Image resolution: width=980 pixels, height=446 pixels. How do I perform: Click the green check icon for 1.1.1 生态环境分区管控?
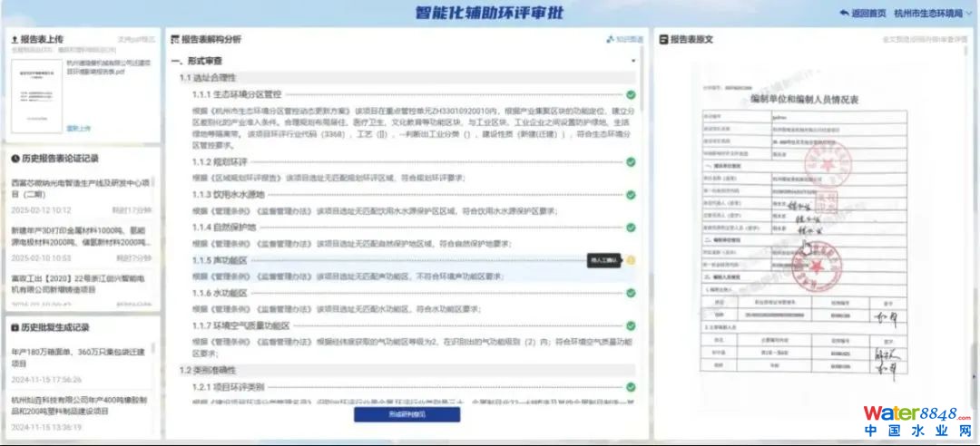click(x=631, y=94)
